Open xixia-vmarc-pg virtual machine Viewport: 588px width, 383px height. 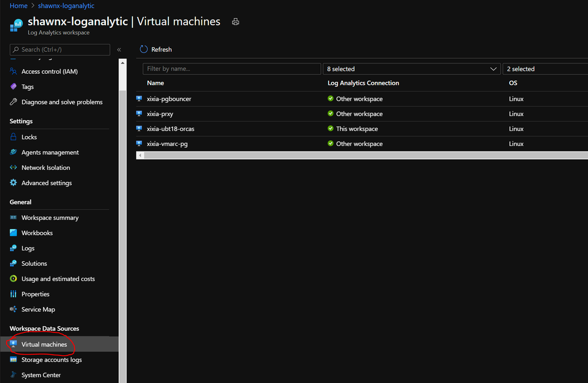click(167, 143)
